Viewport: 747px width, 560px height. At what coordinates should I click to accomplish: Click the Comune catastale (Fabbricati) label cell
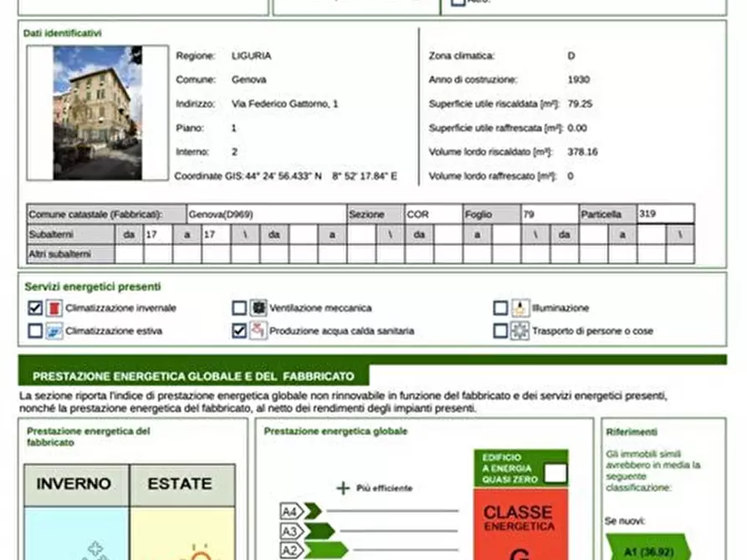coord(107,214)
